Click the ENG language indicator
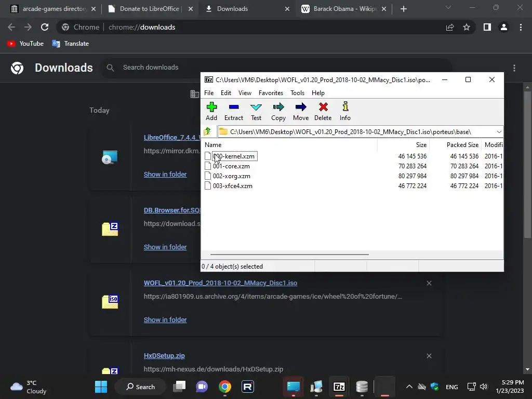This screenshot has width=532, height=399. coord(451,387)
